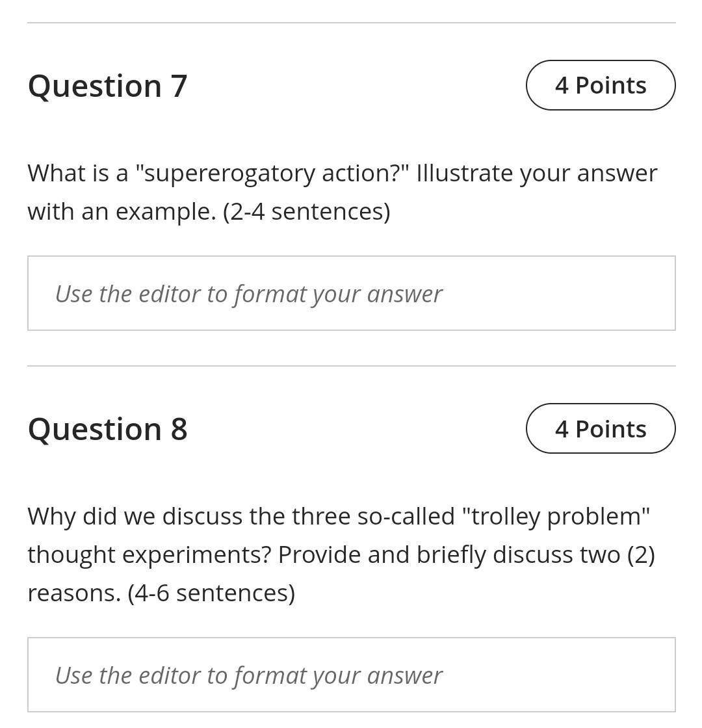Image resolution: width=702 pixels, height=728 pixels.
Task: Click the supererogatory action question text
Action: [343, 191]
